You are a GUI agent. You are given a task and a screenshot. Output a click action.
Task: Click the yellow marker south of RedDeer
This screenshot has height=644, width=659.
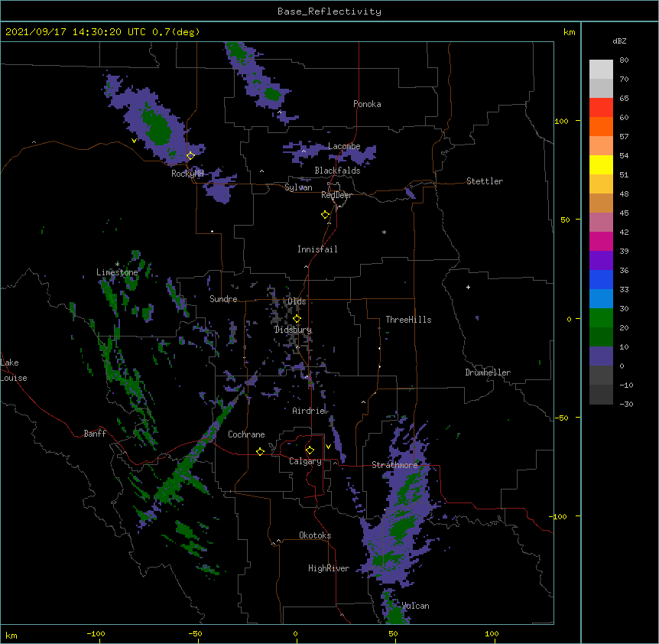(x=325, y=215)
